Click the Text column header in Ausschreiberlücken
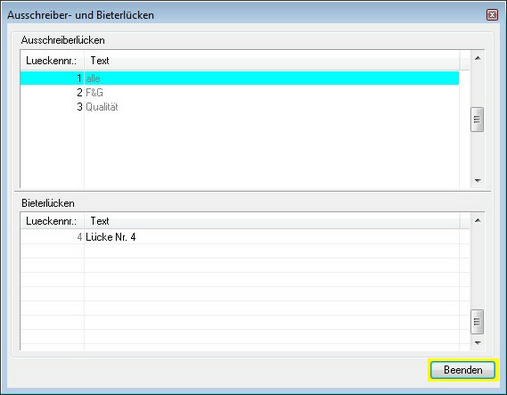The height and width of the screenshot is (395, 507). click(x=272, y=61)
